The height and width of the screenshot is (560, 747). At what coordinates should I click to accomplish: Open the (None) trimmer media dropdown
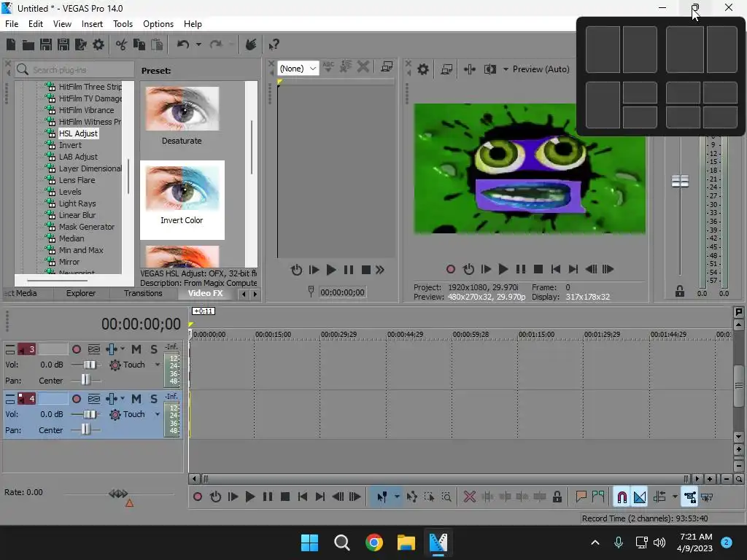pos(298,69)
